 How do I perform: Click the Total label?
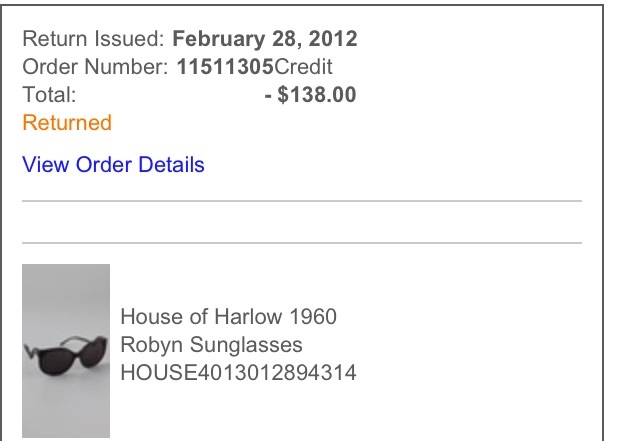click(x=49, y=95)
